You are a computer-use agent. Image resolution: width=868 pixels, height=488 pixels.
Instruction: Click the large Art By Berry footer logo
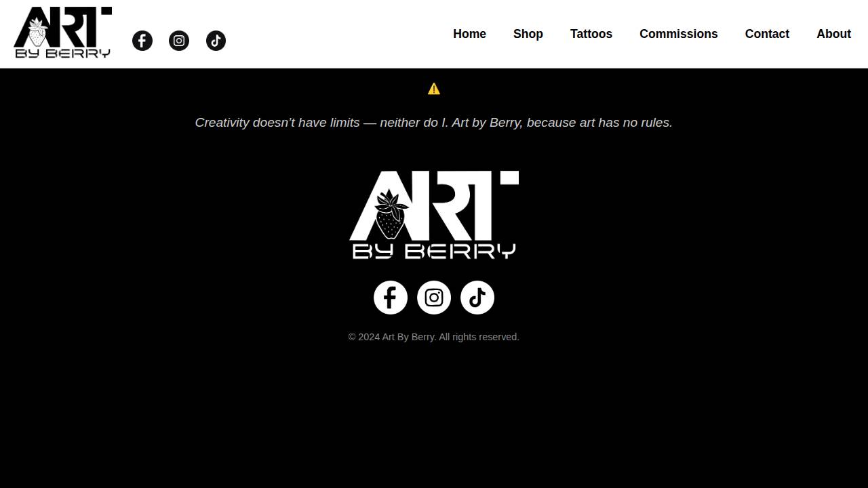(434, 213)
